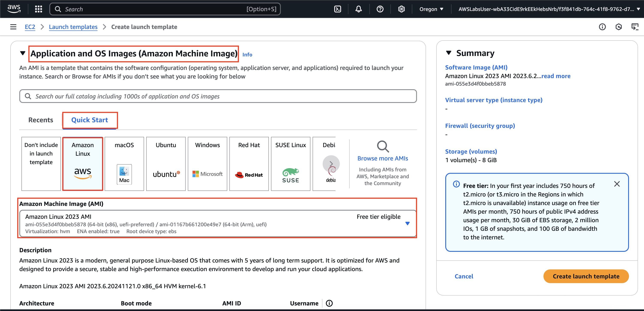Image resolution: width=644 pixels, height=311 pixels.
Task: Select the Amazon Linux AMI tile
Action: point(83,164)
